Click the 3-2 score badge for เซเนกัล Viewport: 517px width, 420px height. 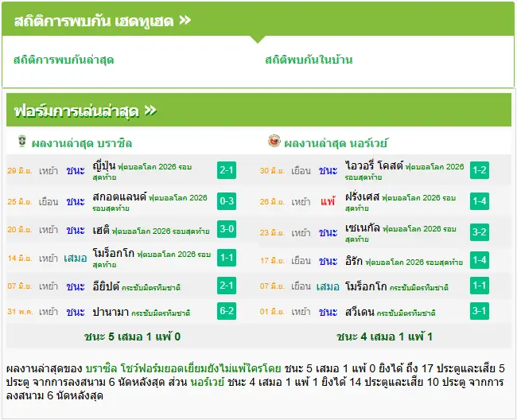pos(480,232)
